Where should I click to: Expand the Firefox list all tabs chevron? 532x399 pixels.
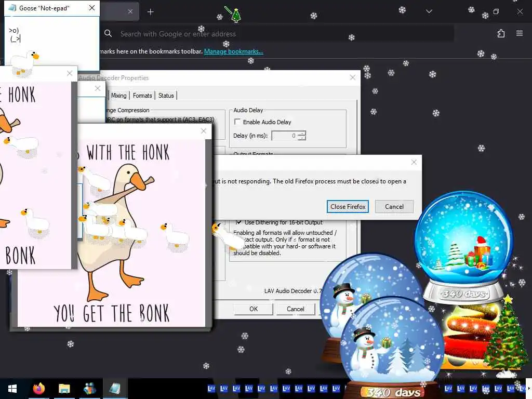pos(429,11)
